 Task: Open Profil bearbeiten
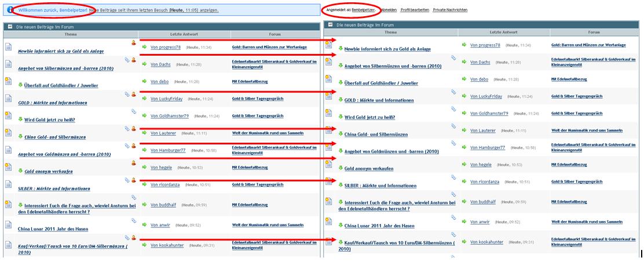click(x=415, y=10)
